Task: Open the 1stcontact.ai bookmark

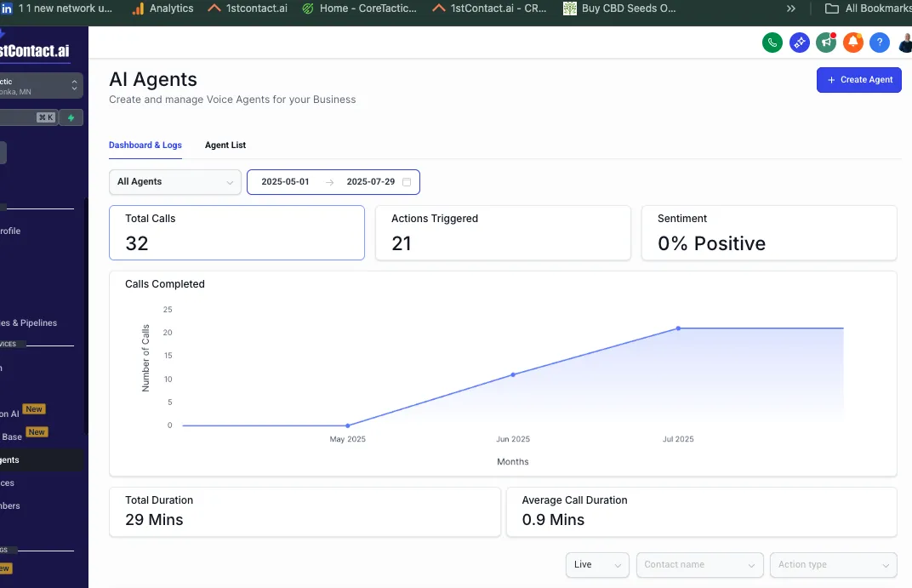Action: (248, 9)
